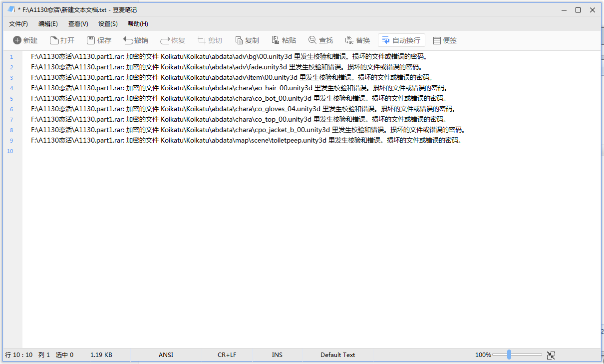Click line number 1 in gutter
Screen dimensions: 604x364
(11, 57)
